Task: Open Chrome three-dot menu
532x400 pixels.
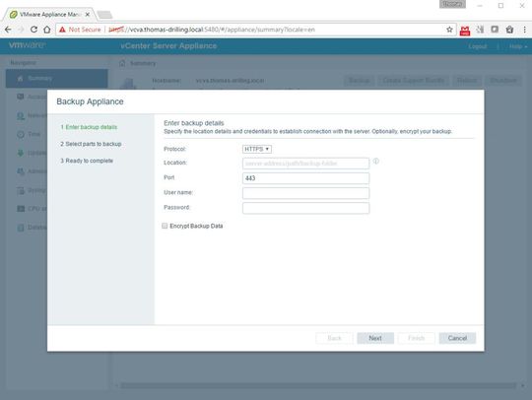Action: 524,30
